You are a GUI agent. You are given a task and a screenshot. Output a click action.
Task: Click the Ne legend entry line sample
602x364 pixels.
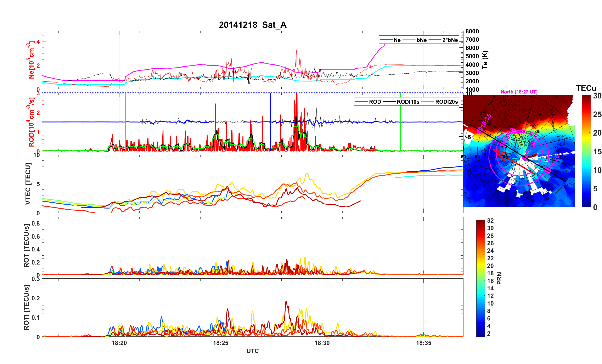386,40
